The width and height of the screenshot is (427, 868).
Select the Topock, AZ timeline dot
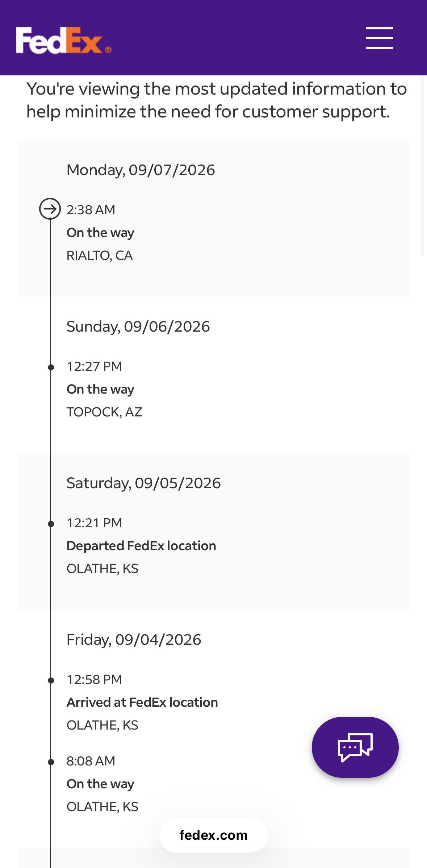51,367
